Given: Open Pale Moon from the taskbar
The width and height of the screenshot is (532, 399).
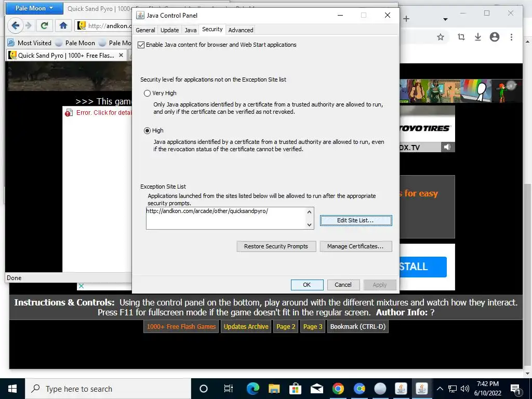Looking at the screenshot, I should (380, 389).
